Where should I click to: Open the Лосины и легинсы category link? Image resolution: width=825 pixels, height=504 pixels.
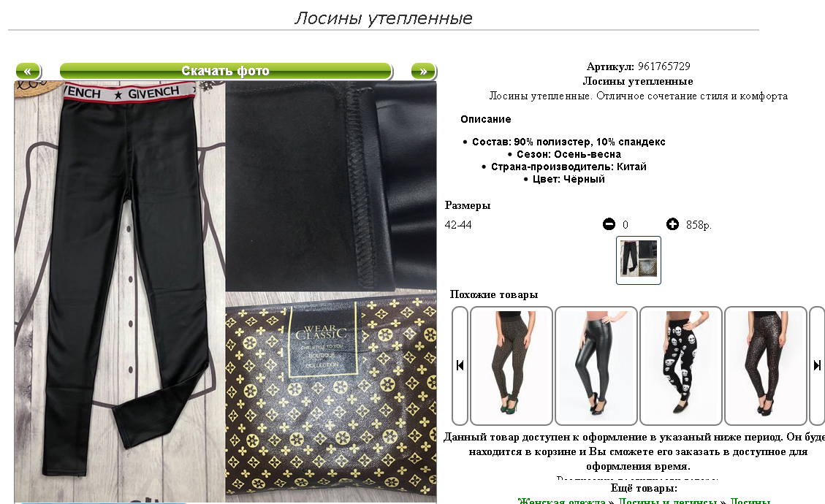tap(667, 500)
